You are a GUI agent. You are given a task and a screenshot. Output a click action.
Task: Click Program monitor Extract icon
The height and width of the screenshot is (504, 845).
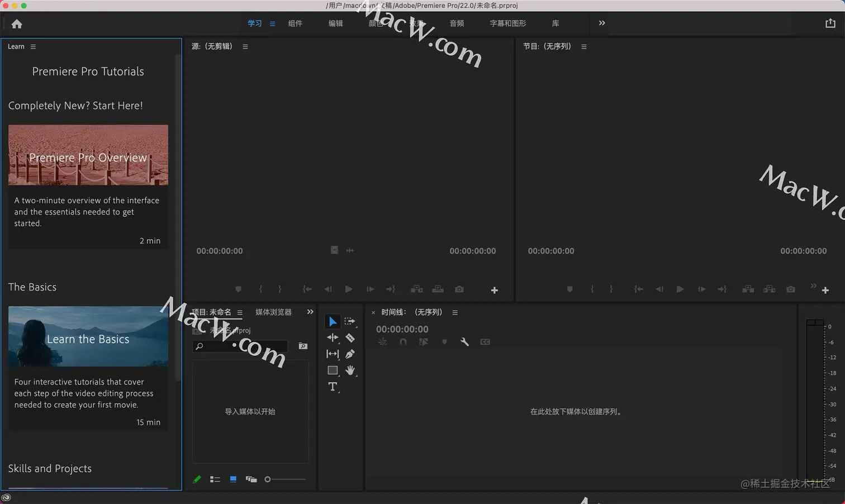tap(770, 289)
